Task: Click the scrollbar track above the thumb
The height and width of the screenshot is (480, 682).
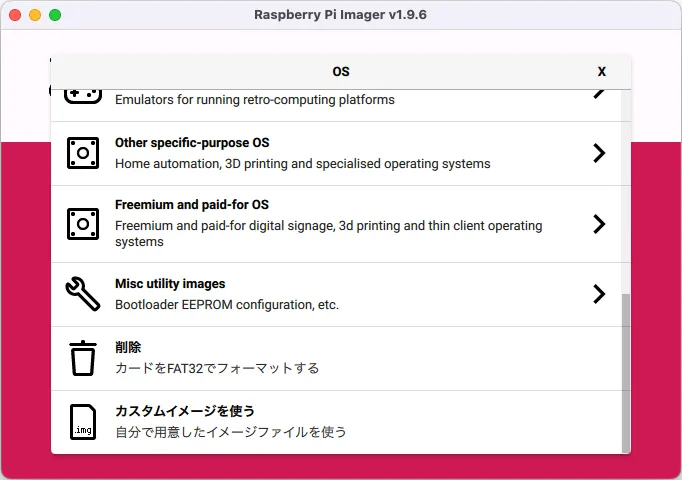Action: point(625,192)
